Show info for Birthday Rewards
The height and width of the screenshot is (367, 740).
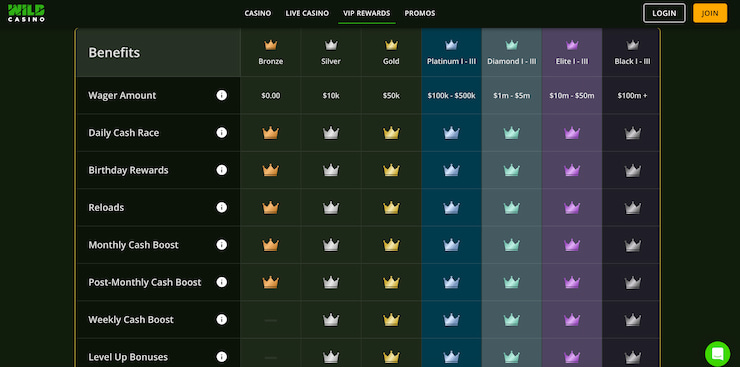pos(221,170)
